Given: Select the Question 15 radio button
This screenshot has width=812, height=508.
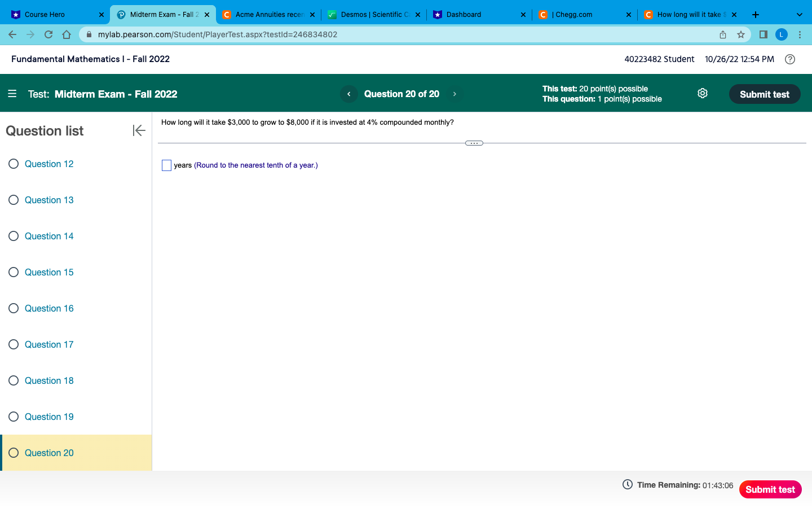Looking at the screenshot, I should click(14, 272).
